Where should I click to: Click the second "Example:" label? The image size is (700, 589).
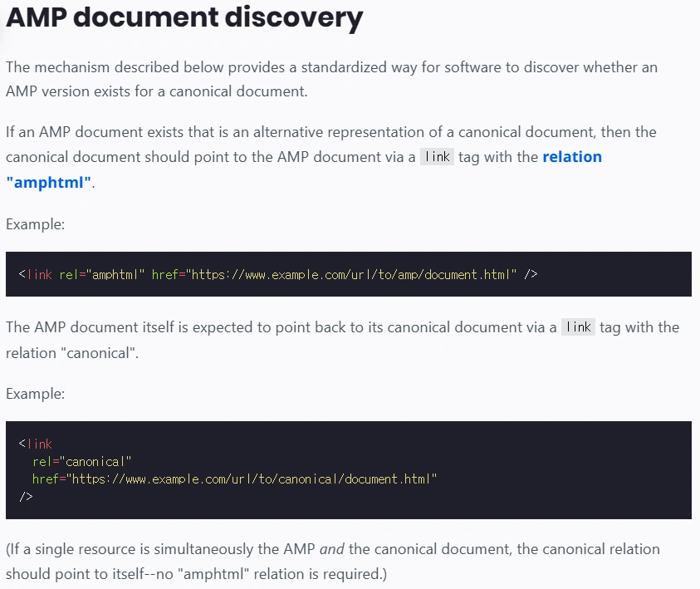[x=35, y=393]
